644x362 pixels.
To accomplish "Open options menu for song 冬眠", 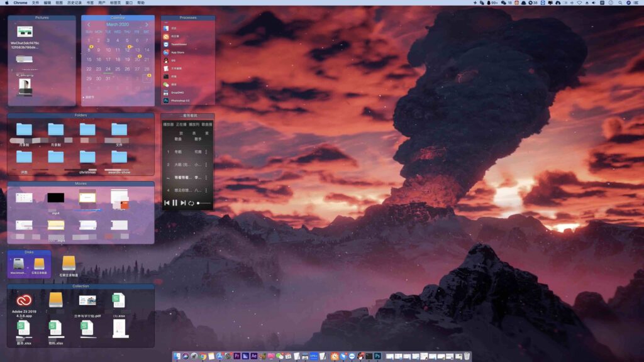I will click(206, 151).
